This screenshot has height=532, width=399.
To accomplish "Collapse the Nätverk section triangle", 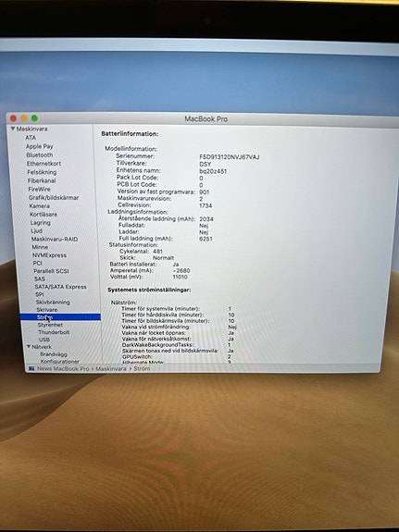I will 29,346.
